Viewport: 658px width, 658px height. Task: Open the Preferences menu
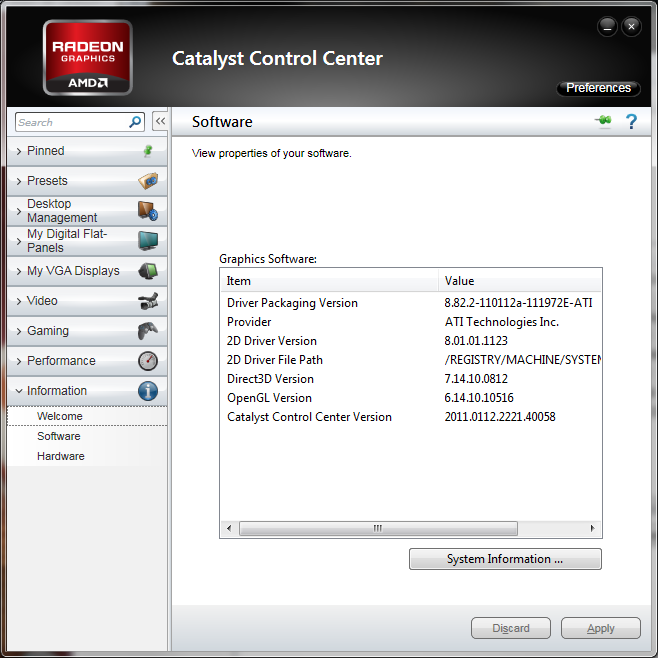tap(598, 88)
